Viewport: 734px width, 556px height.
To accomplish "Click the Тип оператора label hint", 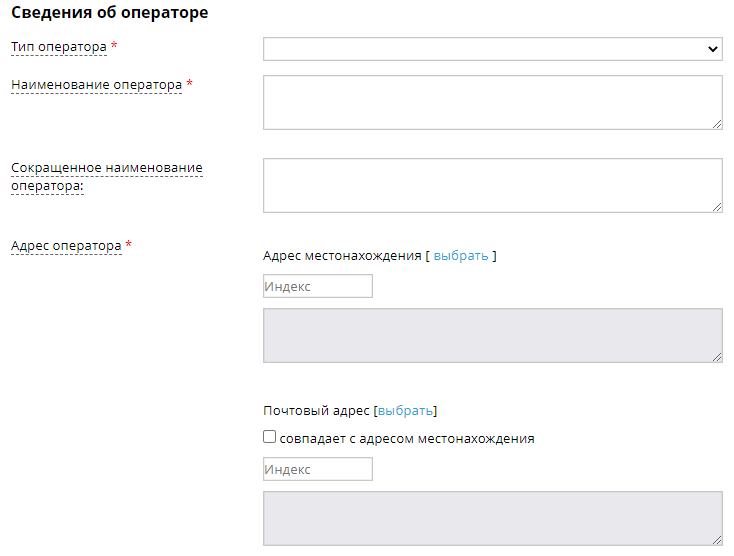I will [58, 47].
